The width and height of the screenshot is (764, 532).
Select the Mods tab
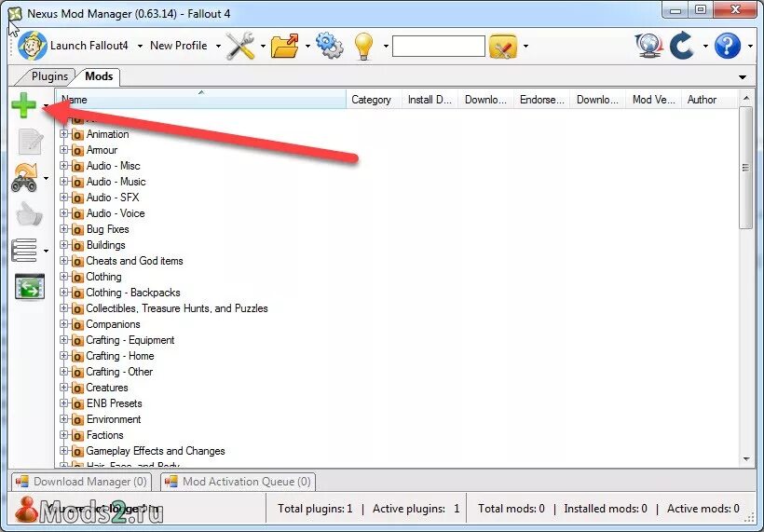(99, 76)
